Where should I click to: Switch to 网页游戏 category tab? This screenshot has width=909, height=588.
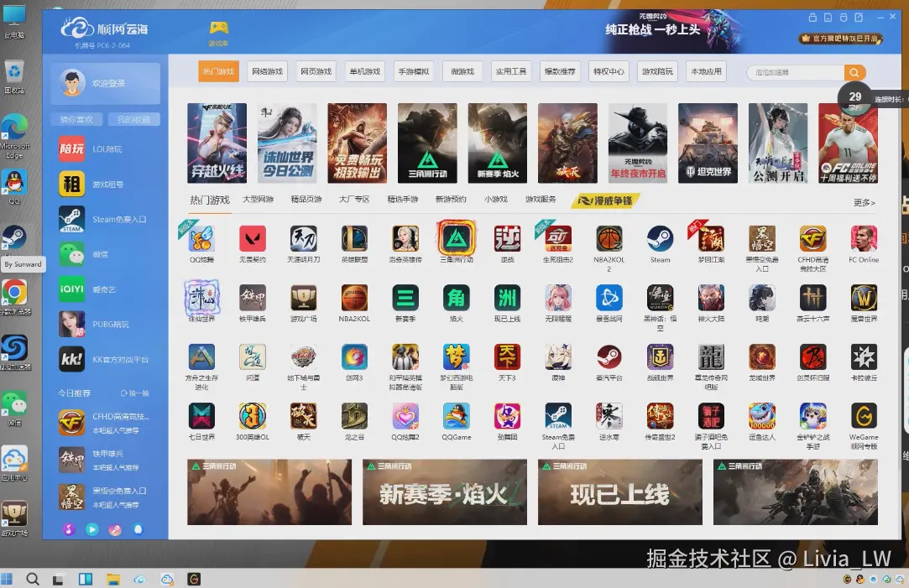tap(316, 72)
